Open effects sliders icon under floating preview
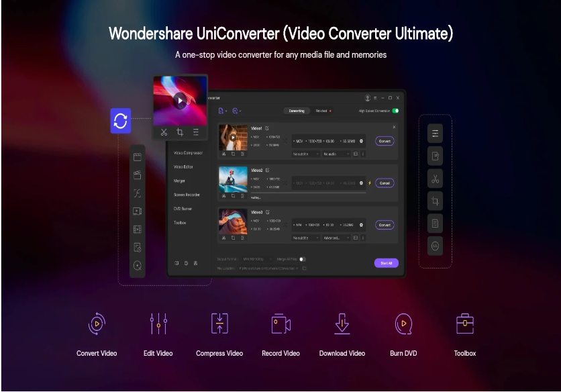This screenshot has width=561, height=392. click(x=196, y=132)
